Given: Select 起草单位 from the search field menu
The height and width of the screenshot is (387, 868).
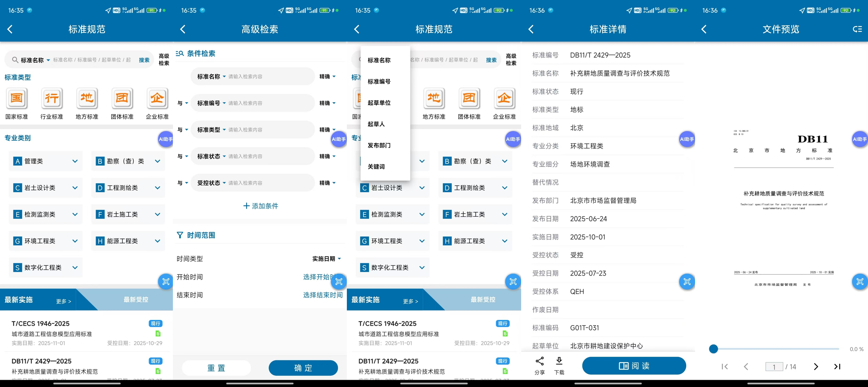Looking at the screenshot, I should coord(379,103).
